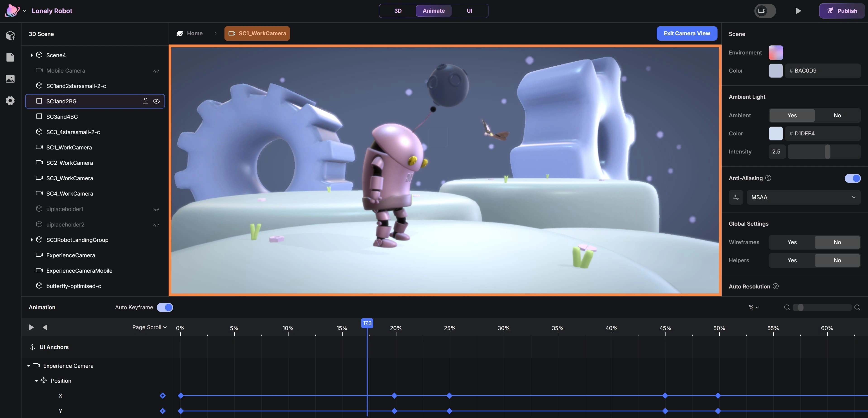Screen dimensions: 868x418
Task: Expand the Scene4 tree node
Action: click(32, 55)
